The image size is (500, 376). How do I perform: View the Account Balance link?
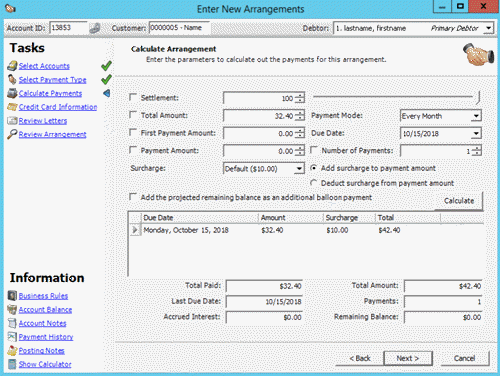[x=45, y=310]
